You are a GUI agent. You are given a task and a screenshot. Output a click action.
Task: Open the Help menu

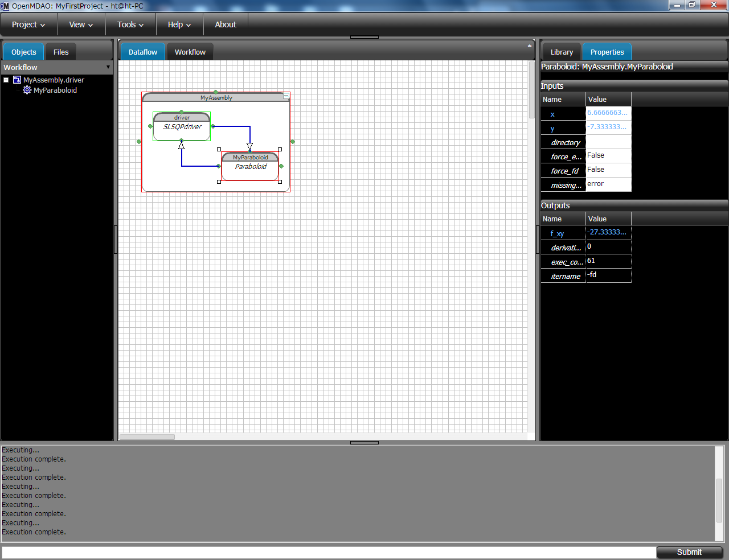tap(179, 24)
